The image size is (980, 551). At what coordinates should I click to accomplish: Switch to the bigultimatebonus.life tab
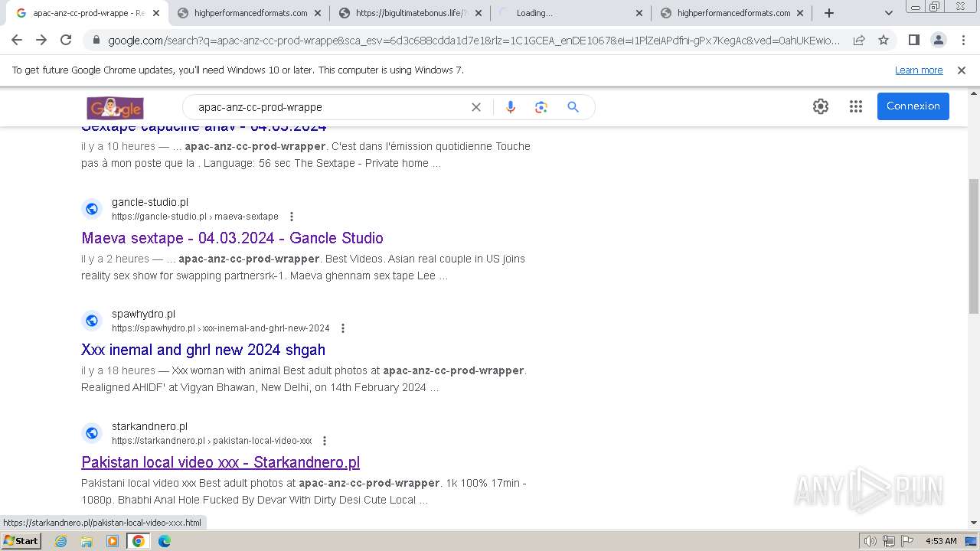click(411, 13)
